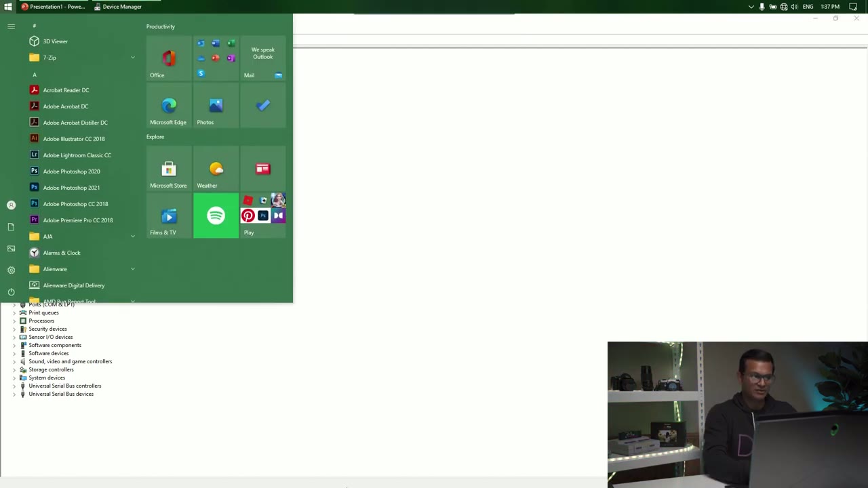Open the Start menu hamburger navigation
The image size is (868, 488).
11,26
